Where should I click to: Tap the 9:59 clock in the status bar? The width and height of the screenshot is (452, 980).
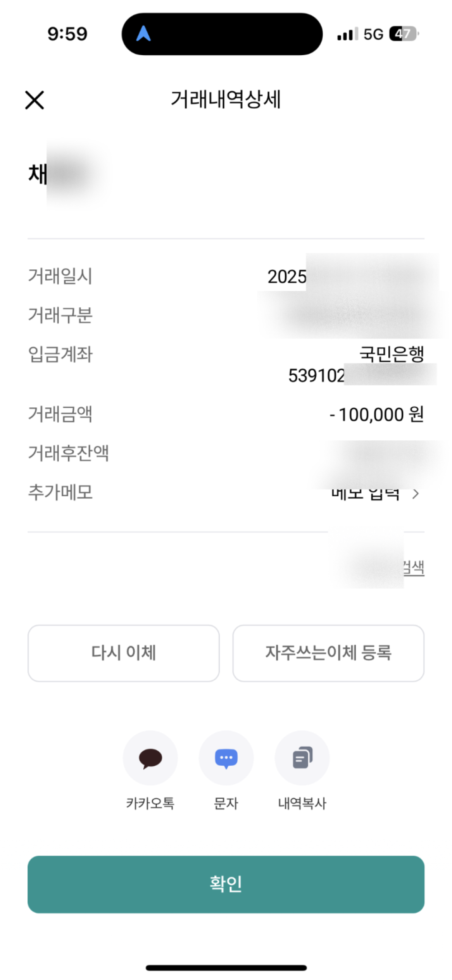click(67, 34)
